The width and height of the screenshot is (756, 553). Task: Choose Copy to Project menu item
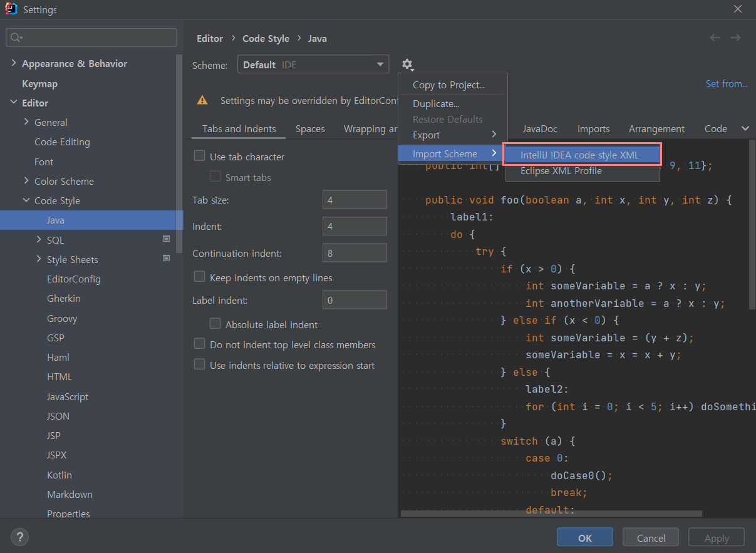point(452,85)
